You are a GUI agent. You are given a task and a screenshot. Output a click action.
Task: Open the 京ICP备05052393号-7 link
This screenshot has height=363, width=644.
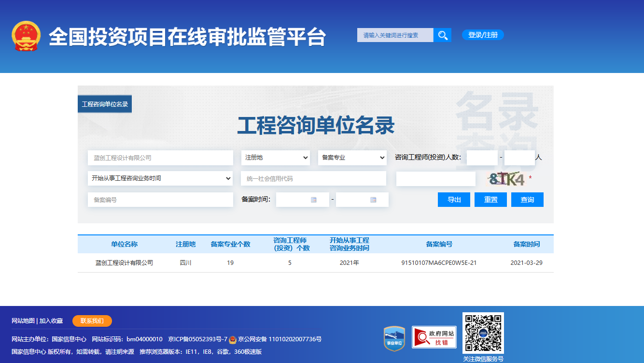click(x=197, y=339)
